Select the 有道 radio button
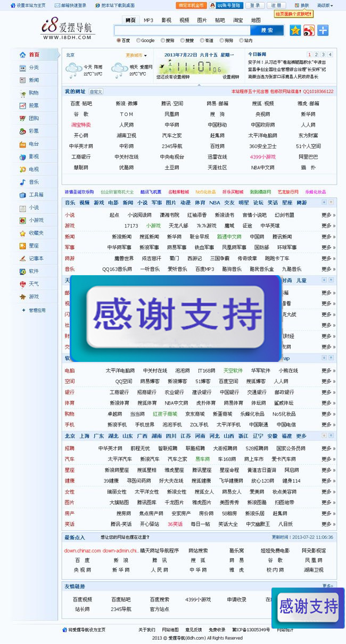This screenshot has width=346, height=644. pyautogui.click(x=202, y=40)
